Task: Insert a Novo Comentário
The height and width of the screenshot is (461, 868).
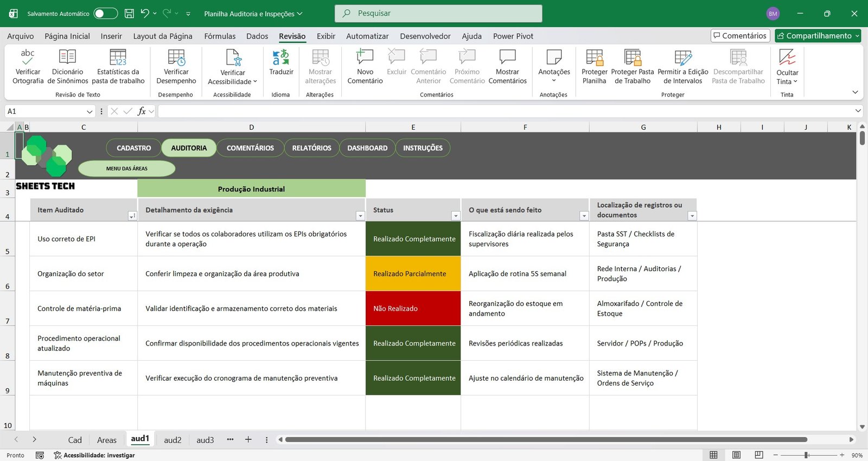Action: pyautogui.click(x=365, y=67)
